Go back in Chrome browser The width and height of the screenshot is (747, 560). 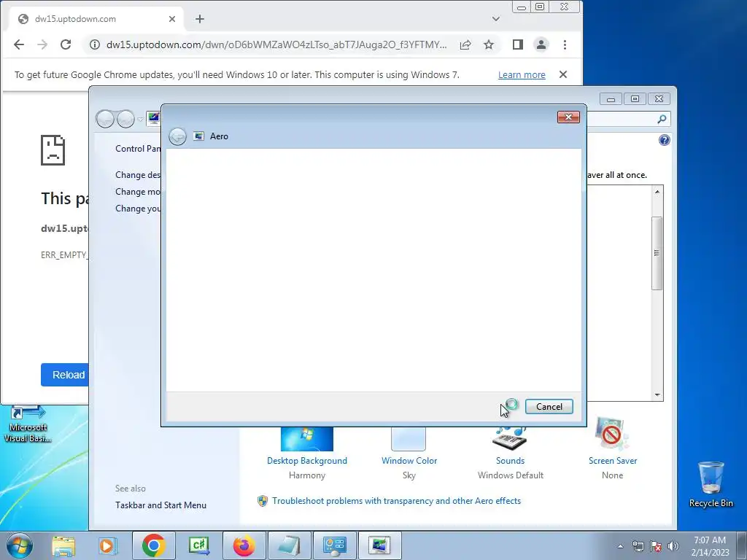tap(19, 44)
